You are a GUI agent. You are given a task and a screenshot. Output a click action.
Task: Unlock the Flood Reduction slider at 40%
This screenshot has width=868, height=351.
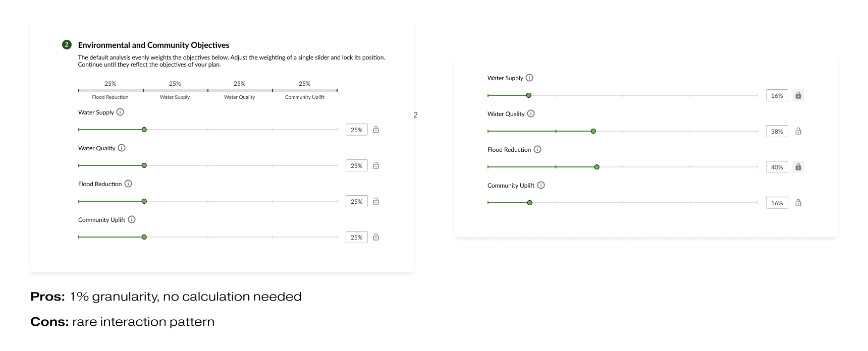(x=798, y=167)
